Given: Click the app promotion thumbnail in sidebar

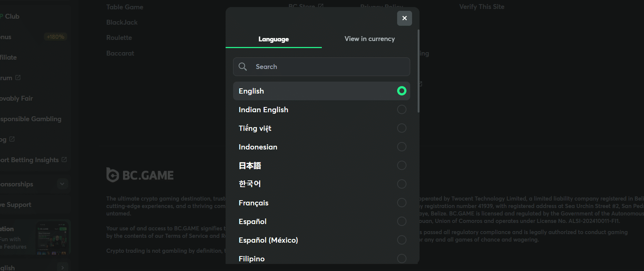Looking at the screenshot, I should point(52,238).
